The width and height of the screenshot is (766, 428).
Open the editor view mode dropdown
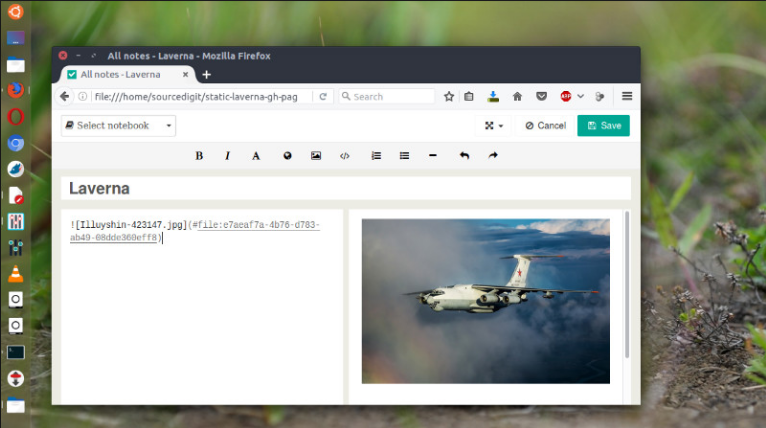click(x=494, y=126)
